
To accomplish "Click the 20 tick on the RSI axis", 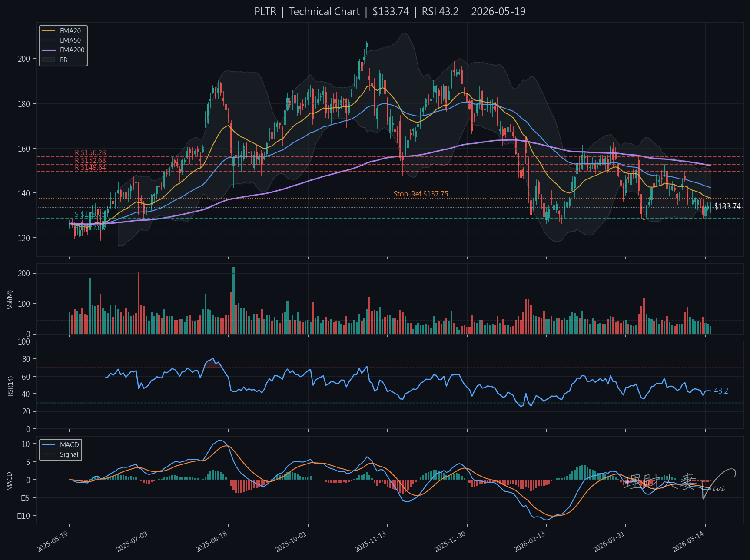I will tap(26, 412).
